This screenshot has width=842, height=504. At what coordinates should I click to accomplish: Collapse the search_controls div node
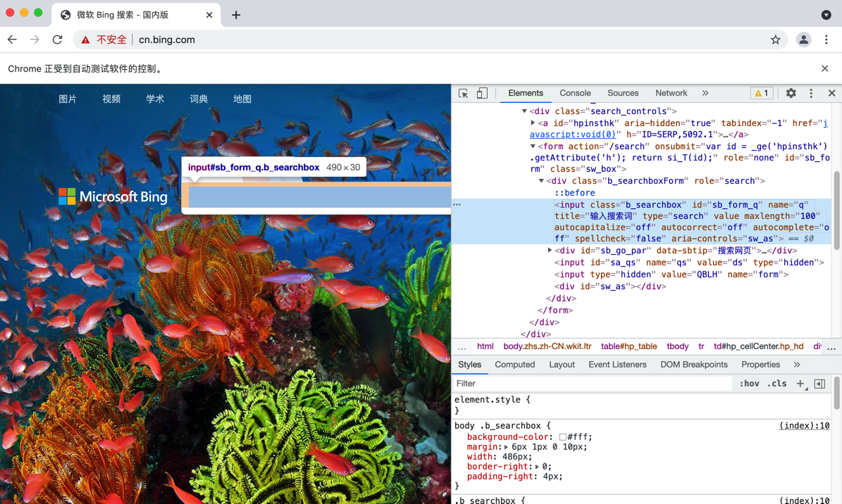pos(524,111)
